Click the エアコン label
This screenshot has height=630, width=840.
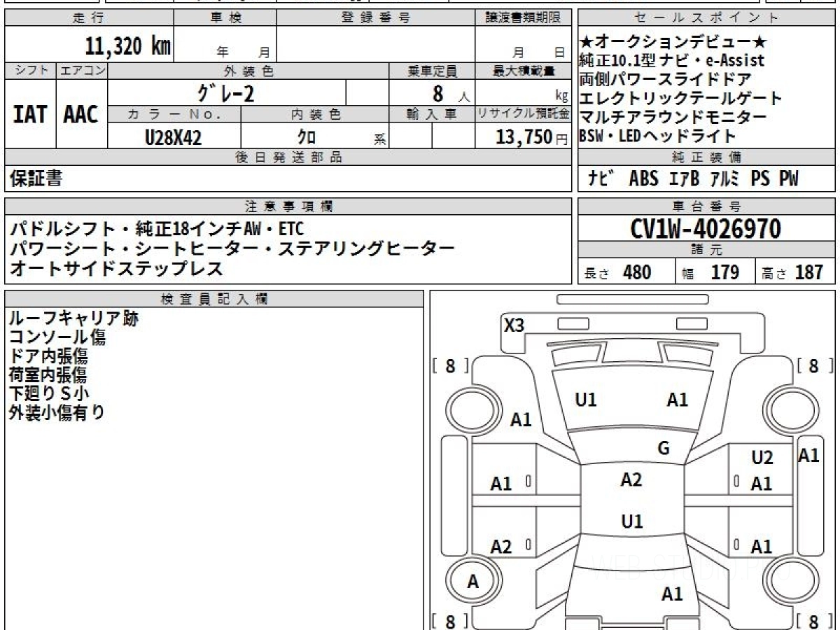pos(82,71)
